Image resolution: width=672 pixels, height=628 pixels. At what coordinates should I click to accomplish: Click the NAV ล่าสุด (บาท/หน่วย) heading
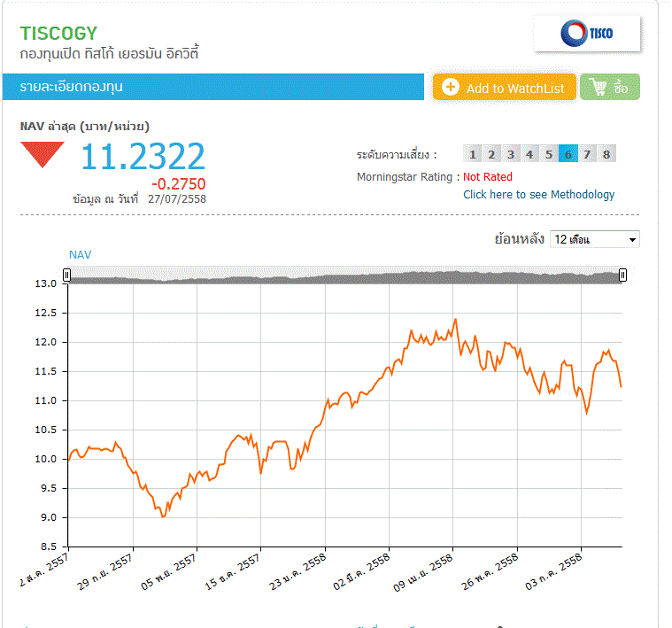pyautogui.click(x=85, y=127)
